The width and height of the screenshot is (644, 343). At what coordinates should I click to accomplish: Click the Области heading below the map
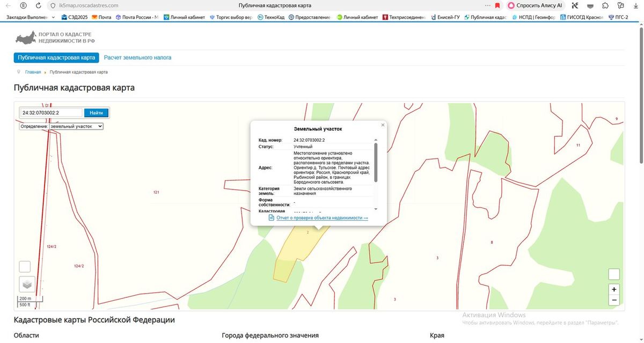pos(26,335)
